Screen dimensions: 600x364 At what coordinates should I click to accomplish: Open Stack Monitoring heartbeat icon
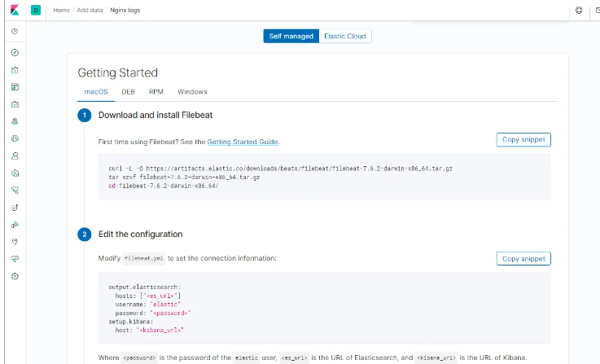tap(15, 259)
